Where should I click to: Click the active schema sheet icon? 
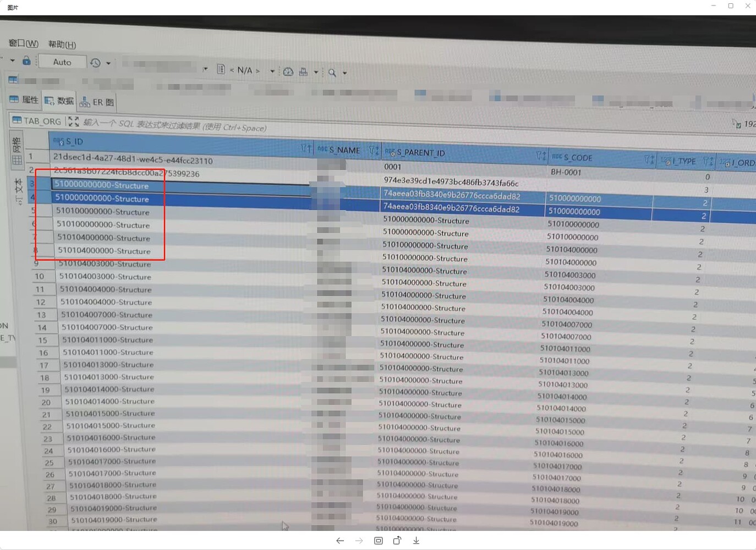pos(221,69)
